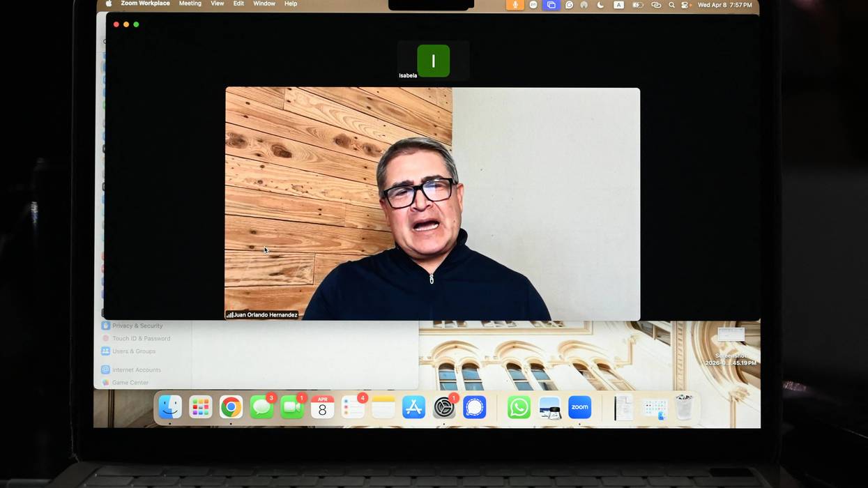
Task: Open the App Store from the Dock
Action: tap(413, 407)
